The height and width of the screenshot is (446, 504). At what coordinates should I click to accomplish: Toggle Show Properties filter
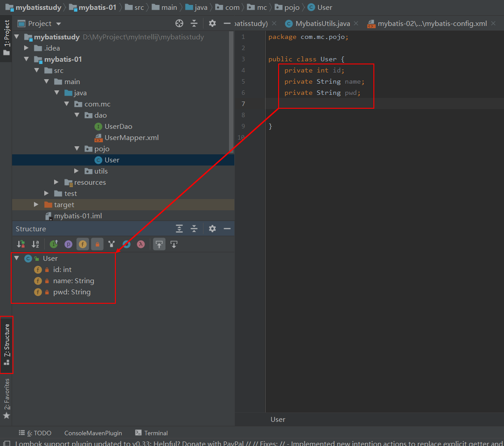(68, 244)
